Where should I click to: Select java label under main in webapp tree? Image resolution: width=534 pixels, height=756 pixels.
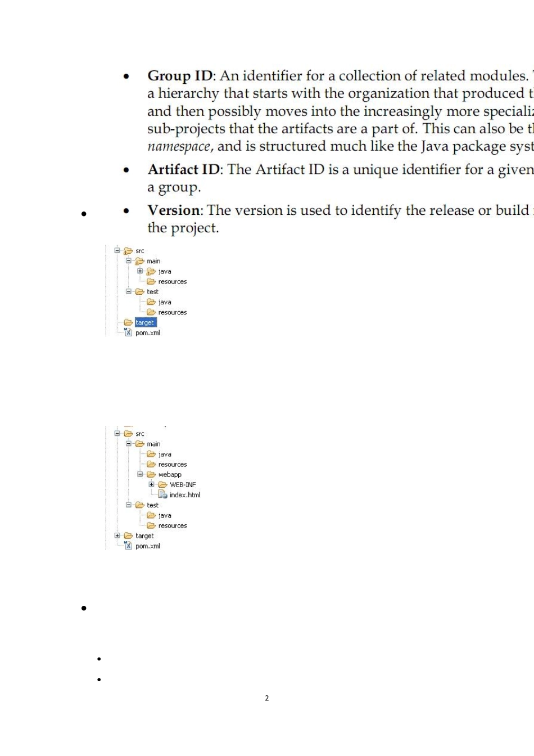point(165,454)
